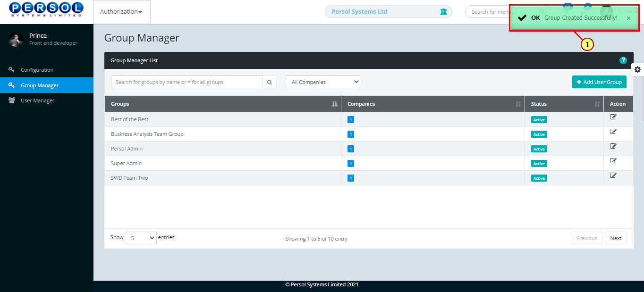Click companies count badge for Best of the Best
The width and height of the screenshot is (644, 292).
pos(350,120)
